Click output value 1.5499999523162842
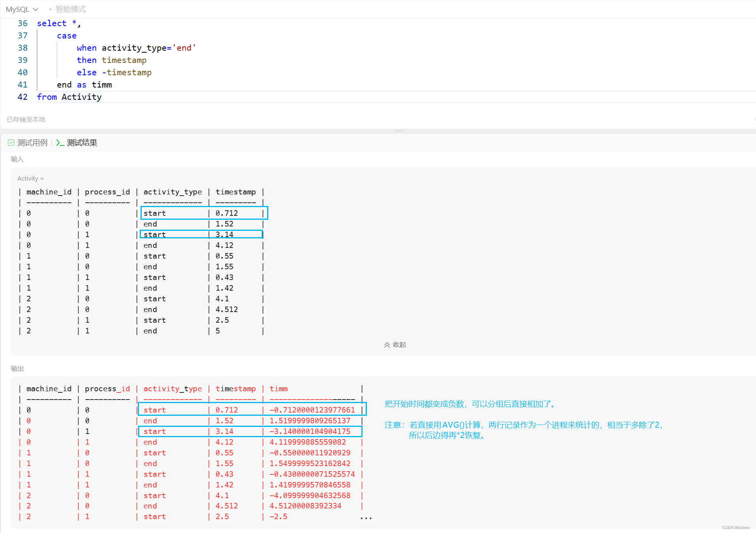The image size is (756, 533). (x=310, y=464)
